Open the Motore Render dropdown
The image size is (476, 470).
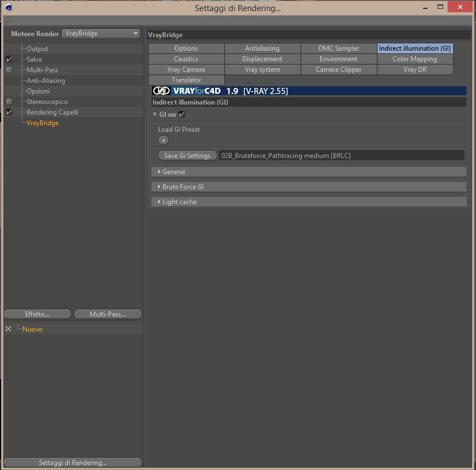[x=101, y=33]
